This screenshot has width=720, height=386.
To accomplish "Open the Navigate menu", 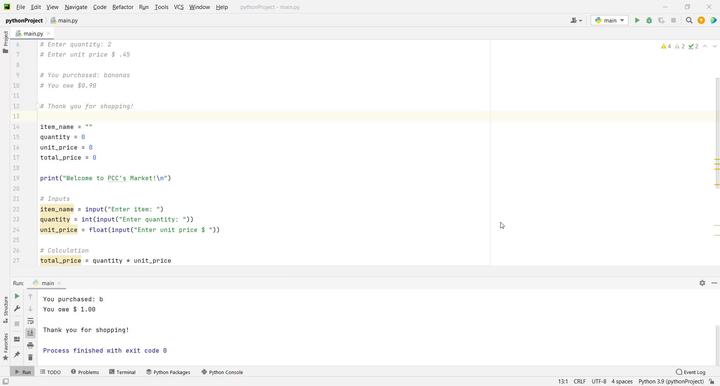I will (76, 7).
